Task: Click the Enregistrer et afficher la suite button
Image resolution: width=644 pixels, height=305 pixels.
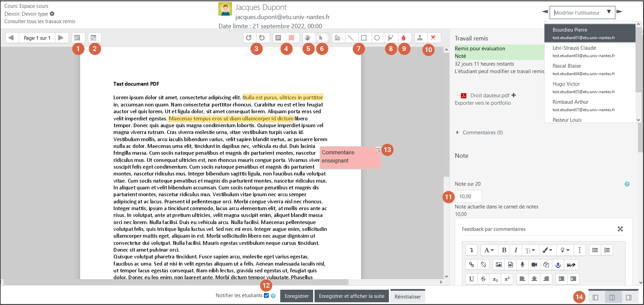Action: (352, 296)
